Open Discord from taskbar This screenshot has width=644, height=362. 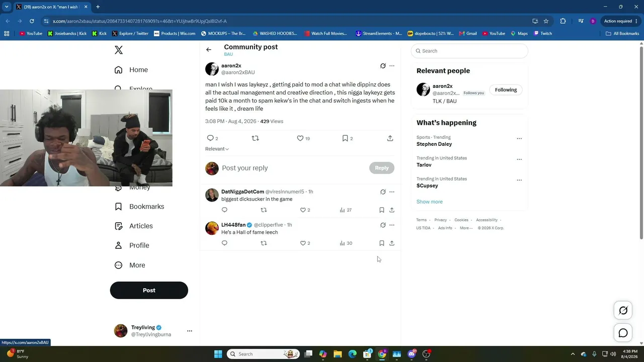[x=412, y=354]
